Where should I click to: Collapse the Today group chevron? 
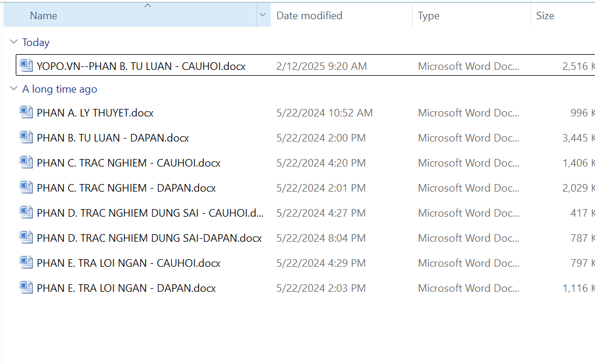pos(14,43)
